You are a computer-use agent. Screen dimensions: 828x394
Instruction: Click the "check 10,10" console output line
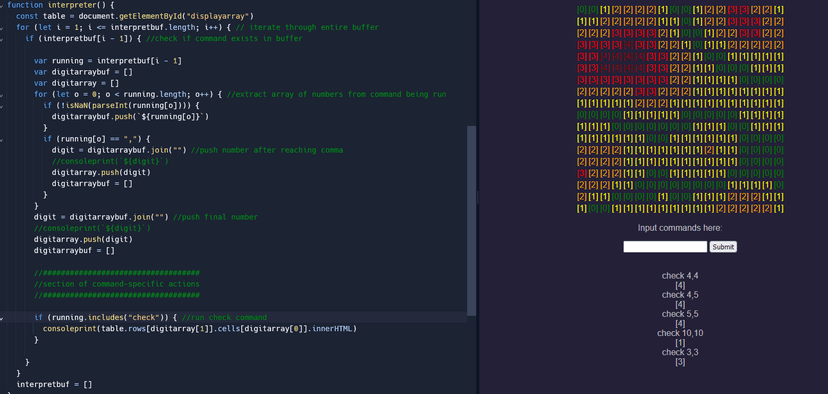(x=680, y=333)
